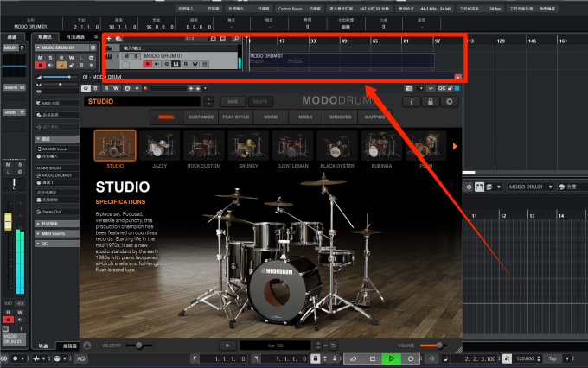588x368 pixels.
Task: Click the Inserts section in channel strip
Action: [x=14, y=87]
